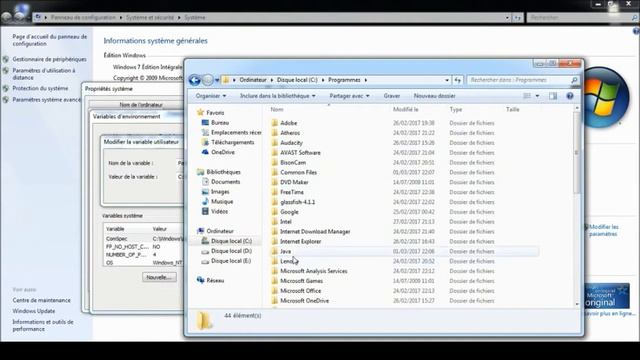Open the Organiser menu

211,96
